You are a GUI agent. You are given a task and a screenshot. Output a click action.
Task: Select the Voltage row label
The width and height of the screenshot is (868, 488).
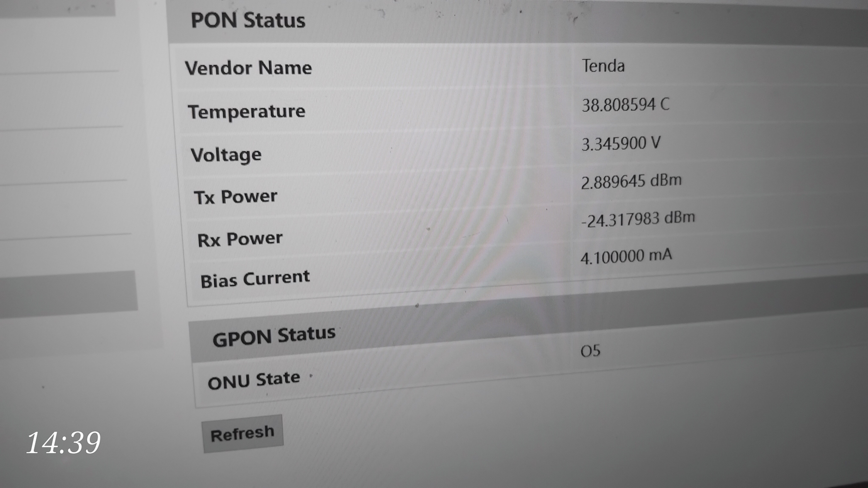point(226,155)
